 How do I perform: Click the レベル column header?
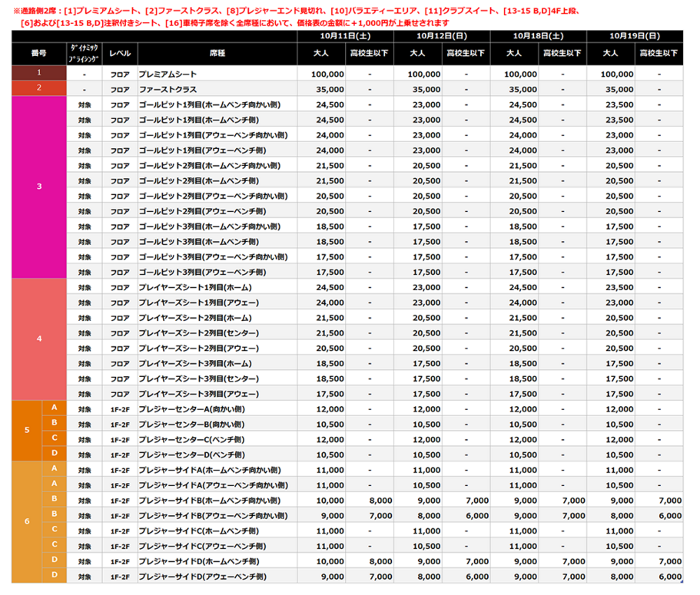coord(120,53)
